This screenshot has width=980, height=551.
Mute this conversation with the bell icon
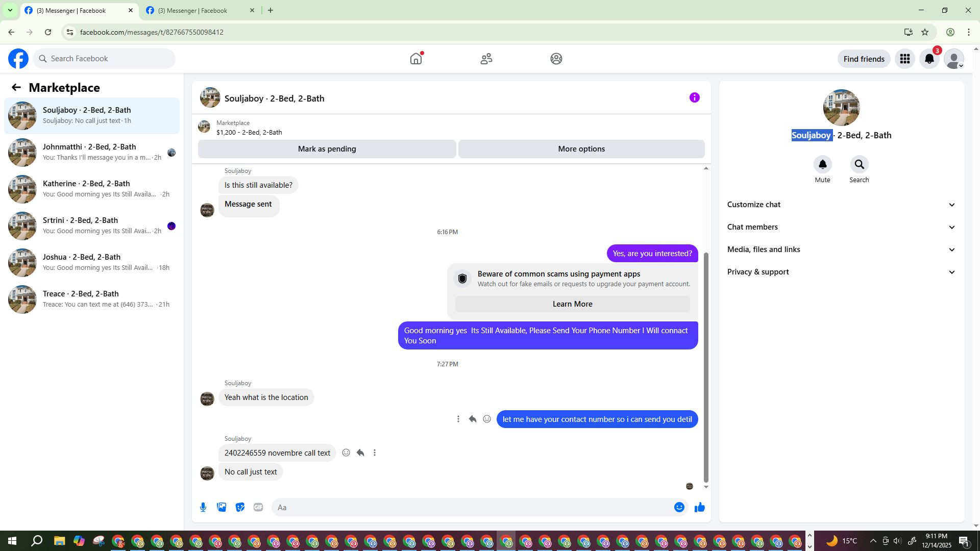tap(822, 164)
